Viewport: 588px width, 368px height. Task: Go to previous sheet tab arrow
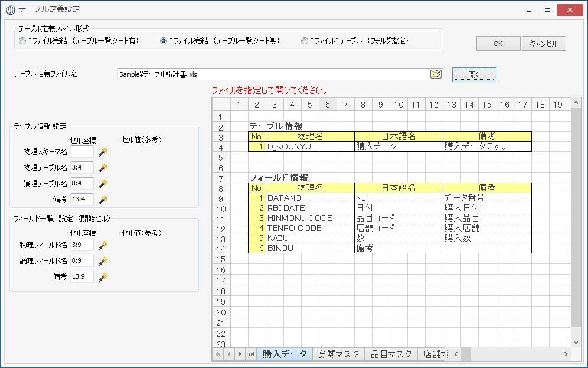[x=228, y=354]
